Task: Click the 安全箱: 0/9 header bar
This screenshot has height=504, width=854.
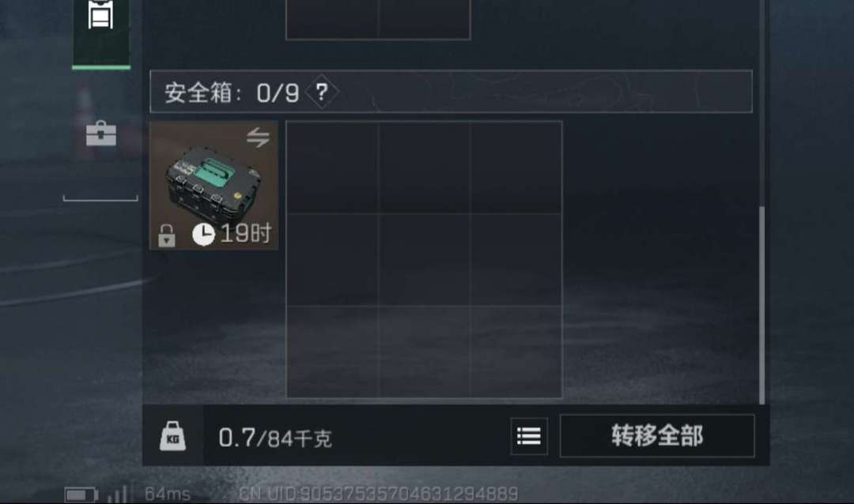Action: tap(451, 92)
